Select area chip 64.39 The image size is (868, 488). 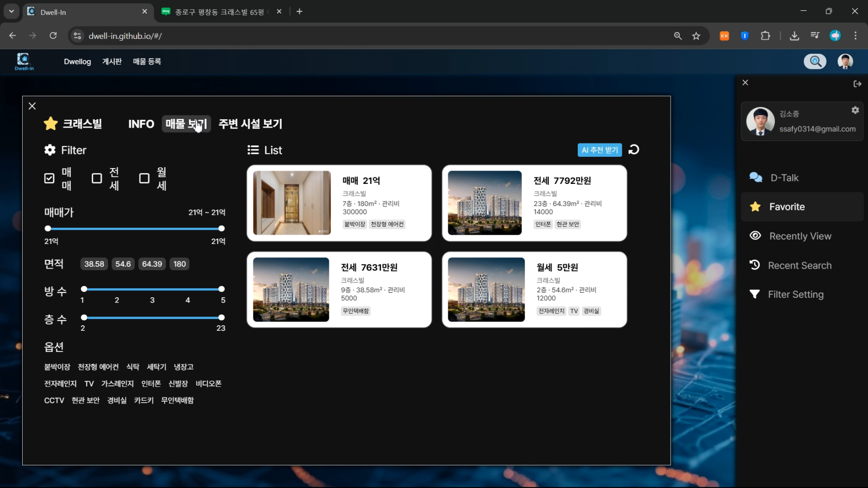click(152, 264)
